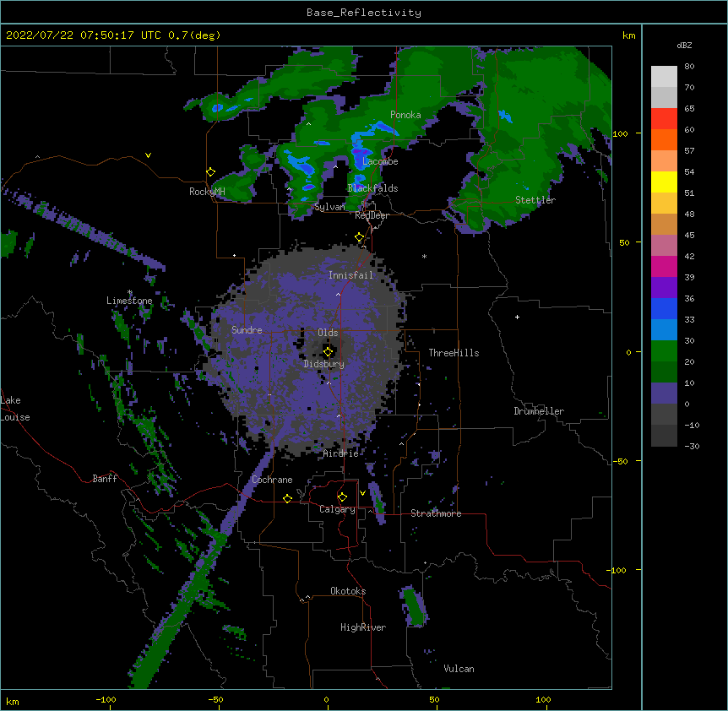Select the Drumheller label
The width and height of the screenshot is (728, 711).
click(539, 411)
